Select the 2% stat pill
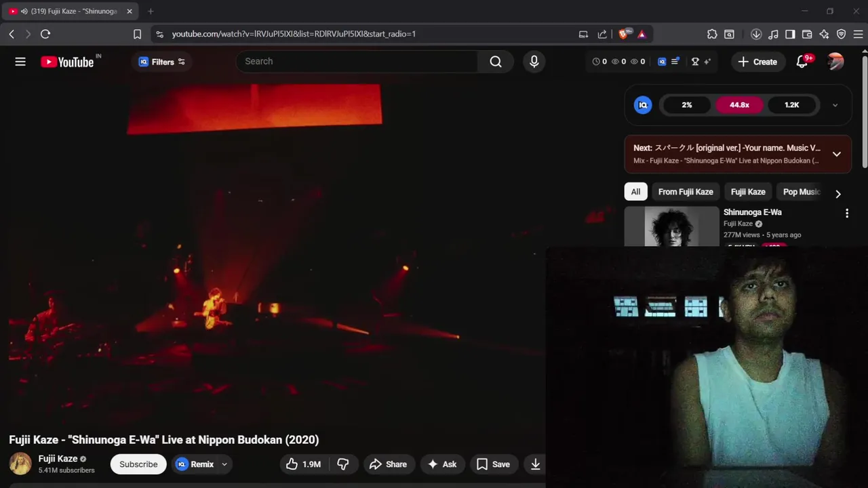Image resolution: width=868 pixels, height=488 pixels. tap(687, 105)
